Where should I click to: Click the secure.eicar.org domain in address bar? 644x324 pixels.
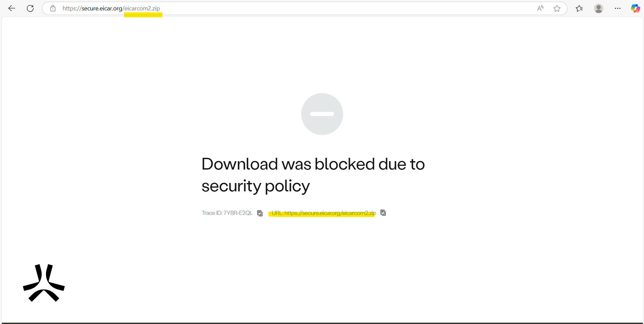[x=102, y=8]
